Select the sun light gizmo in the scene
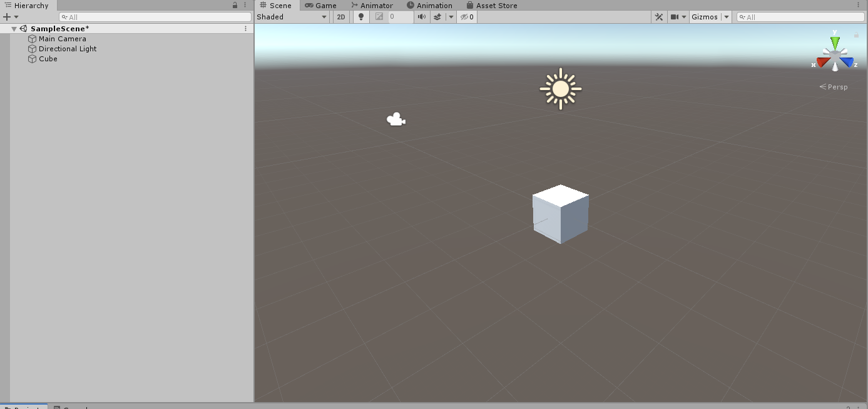This screenshot has height=409, width=868. coord(560,89)
